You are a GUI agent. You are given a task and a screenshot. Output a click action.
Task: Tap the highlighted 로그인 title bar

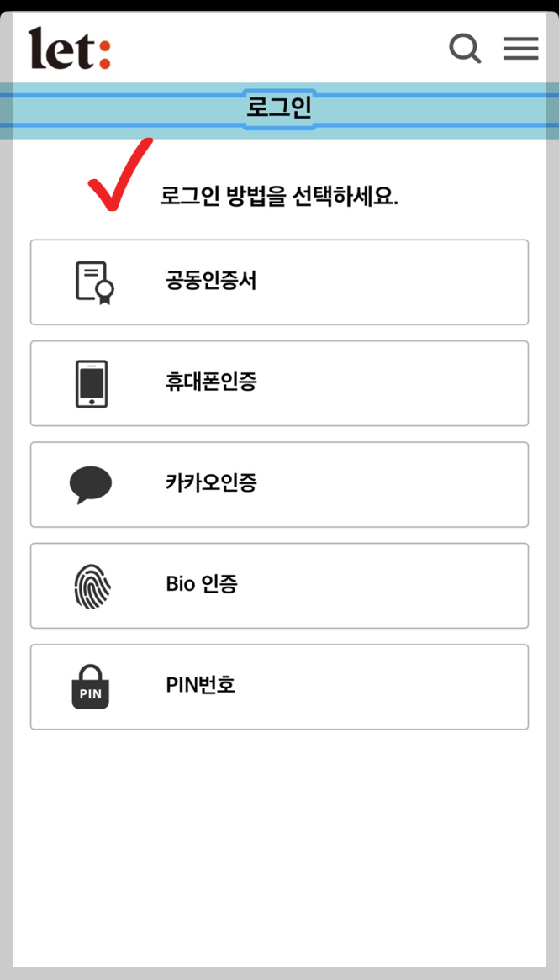tap(279, 106)
